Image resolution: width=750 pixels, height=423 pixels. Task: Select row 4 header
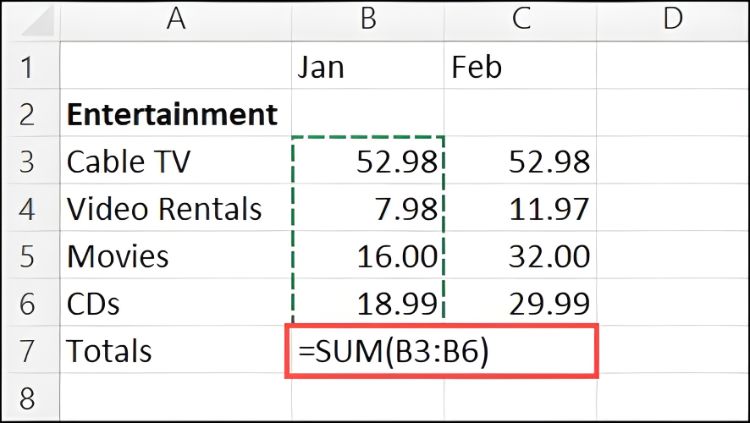30,208
